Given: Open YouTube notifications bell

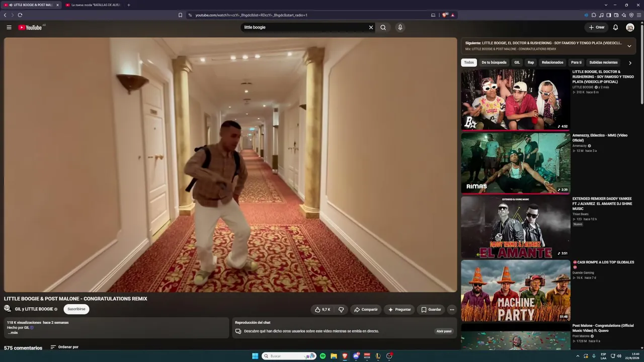Looking at the screenshot, I should point(615,27).
